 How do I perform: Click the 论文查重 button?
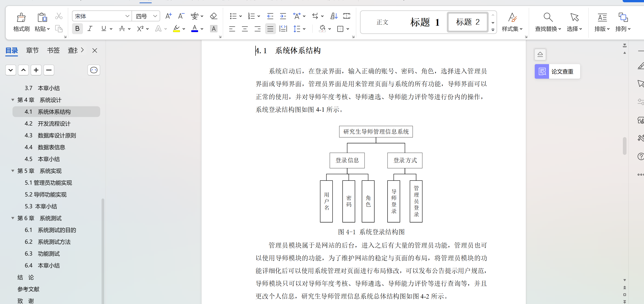pos(557,72)
